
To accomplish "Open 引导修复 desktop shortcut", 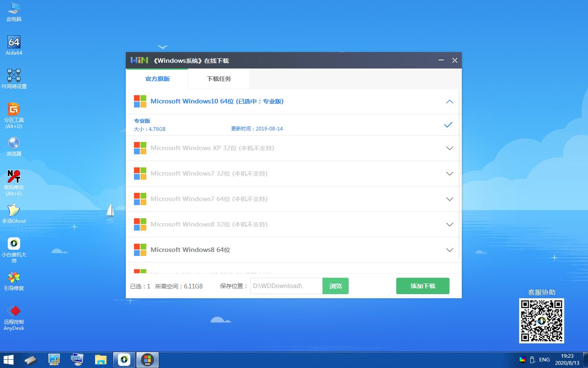I will tap(14, 281).
